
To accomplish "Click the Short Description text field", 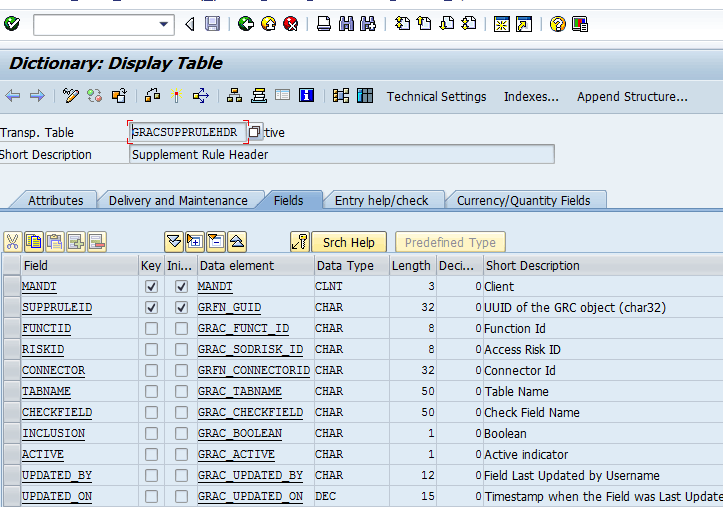I will (x=342, y=154).
